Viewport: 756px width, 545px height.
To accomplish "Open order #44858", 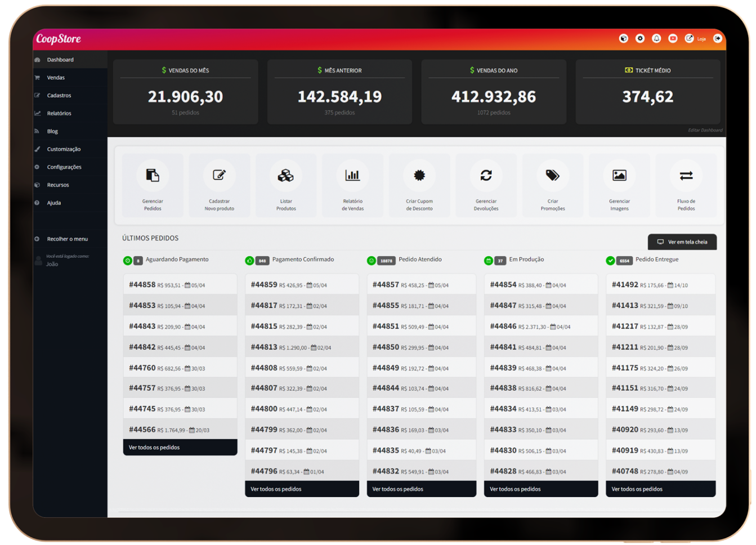I will (180, 285).
